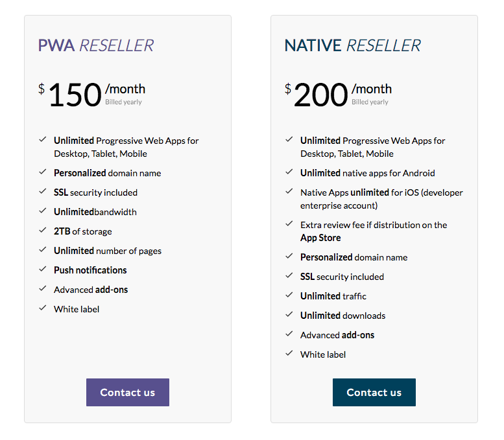Click the 2TB of storage feature text
The height and width of the screenshot is (440, 504).
83,231
